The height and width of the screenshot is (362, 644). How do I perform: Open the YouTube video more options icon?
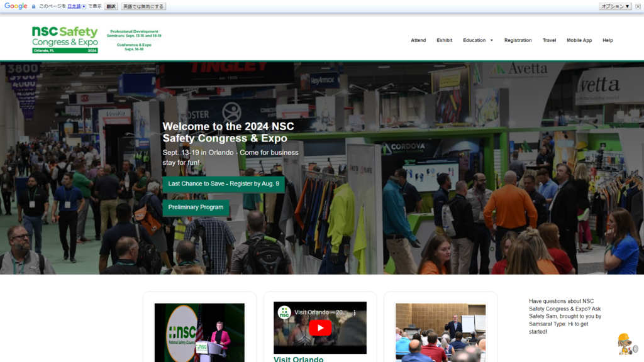[355, 313]
